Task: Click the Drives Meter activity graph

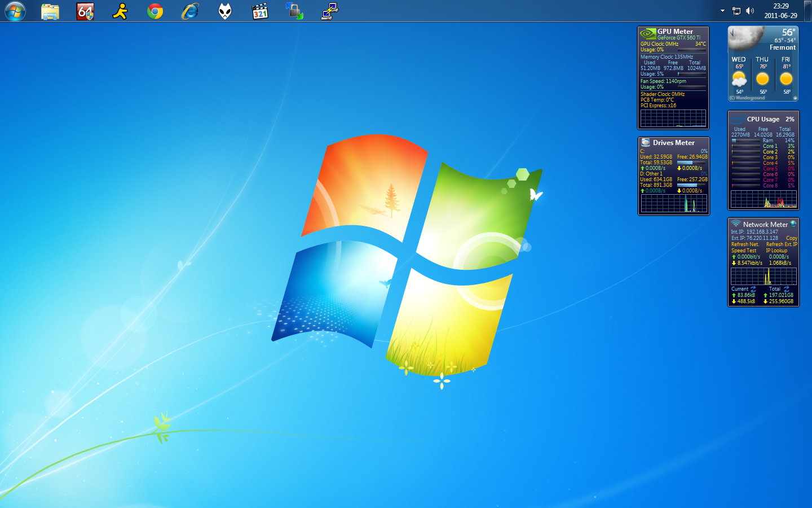Action: [x=673, y=203]
